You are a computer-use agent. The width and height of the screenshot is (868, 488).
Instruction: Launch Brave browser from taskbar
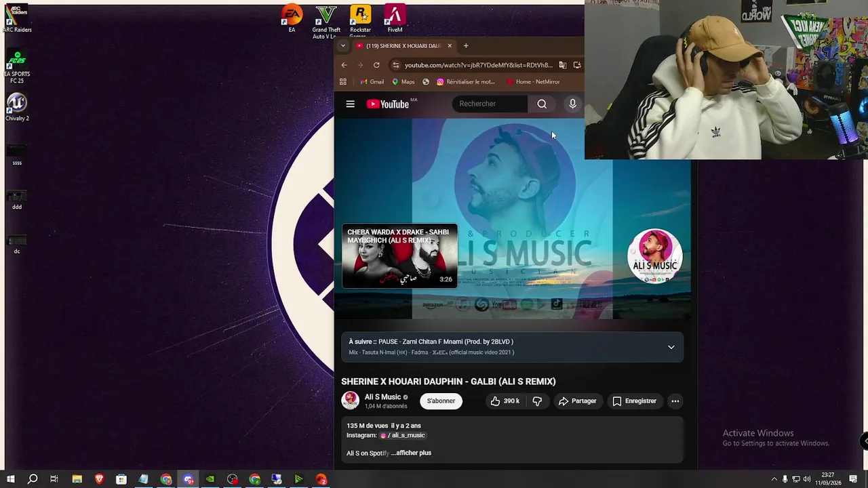click(99, 479)
